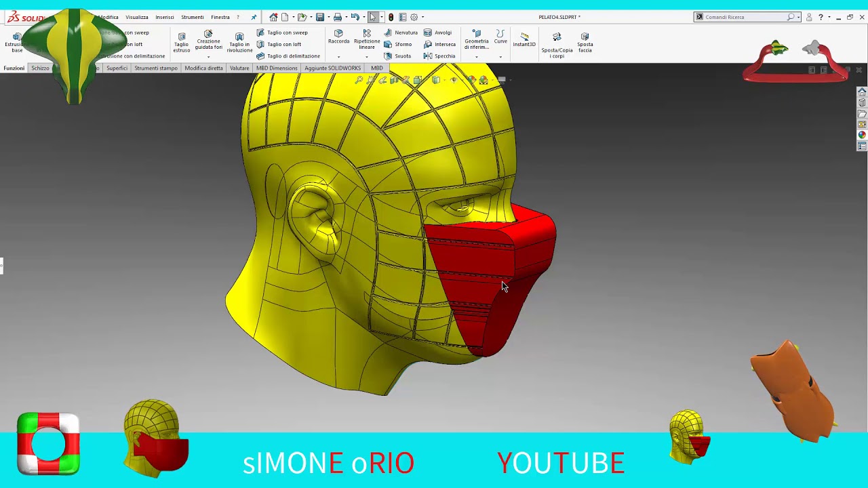Click Sposta faccia tool

pos(585,43)
